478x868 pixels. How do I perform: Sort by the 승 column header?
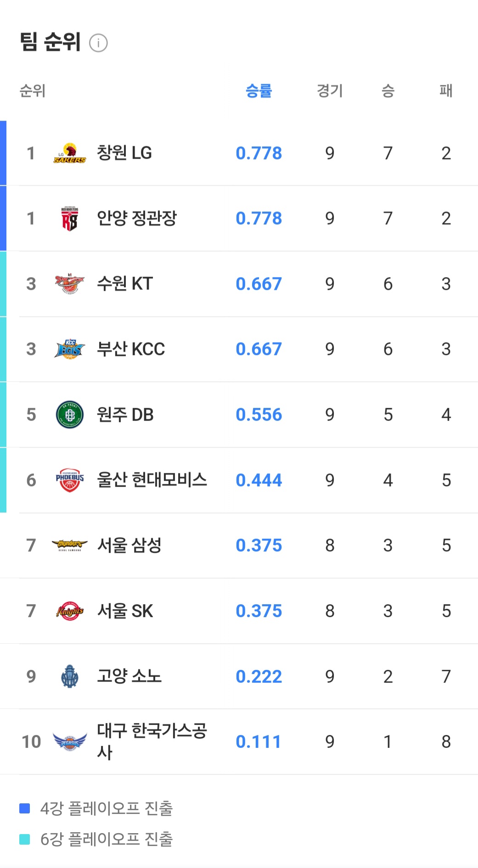pos(388,91)
